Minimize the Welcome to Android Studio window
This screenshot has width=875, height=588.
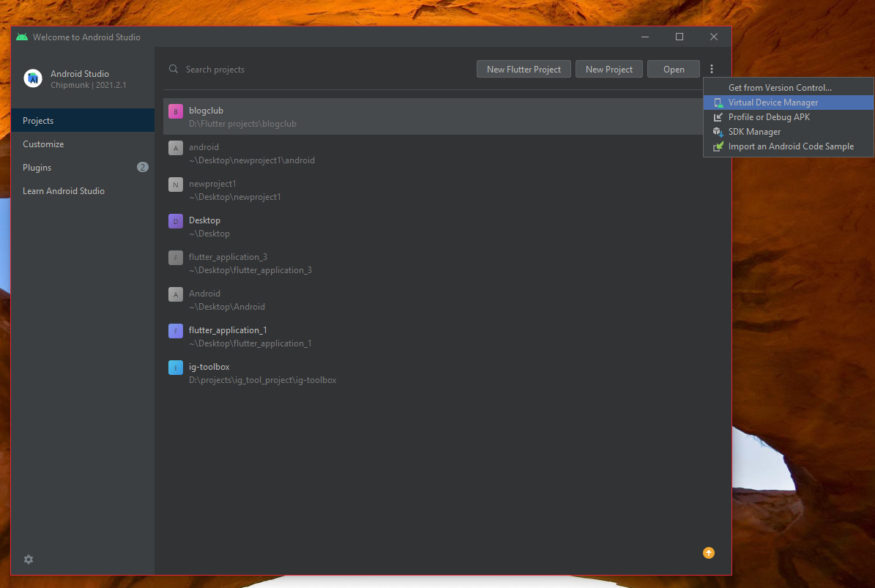click(645, 37)
